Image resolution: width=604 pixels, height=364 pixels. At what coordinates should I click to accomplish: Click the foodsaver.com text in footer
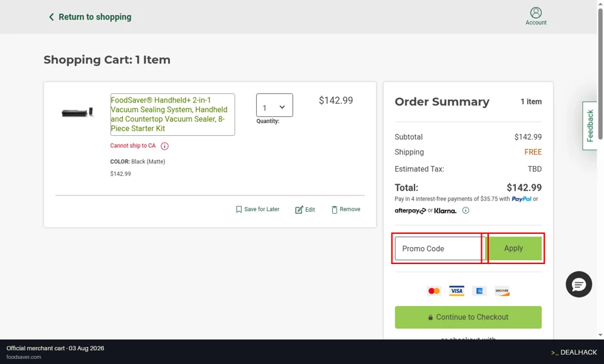tap(23, 357)
